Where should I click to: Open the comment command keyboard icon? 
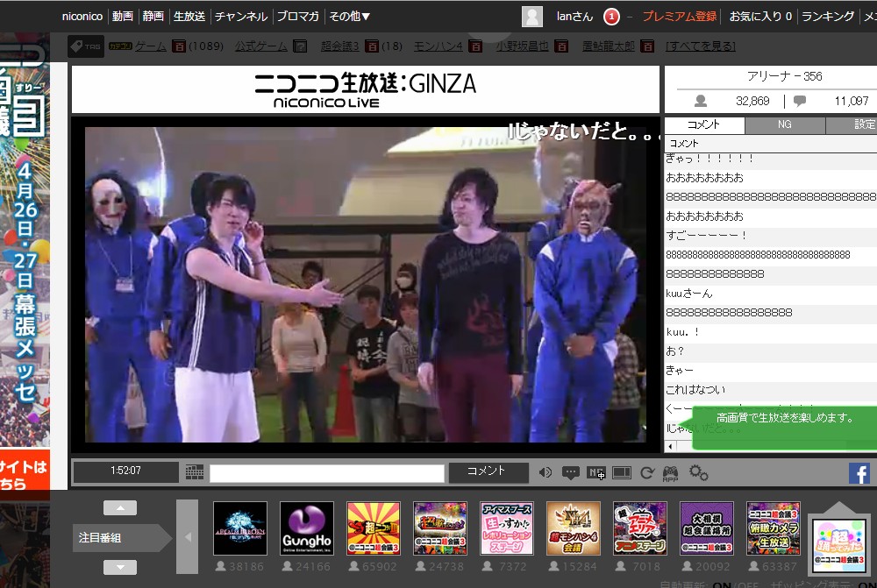[x=194, y=472]
